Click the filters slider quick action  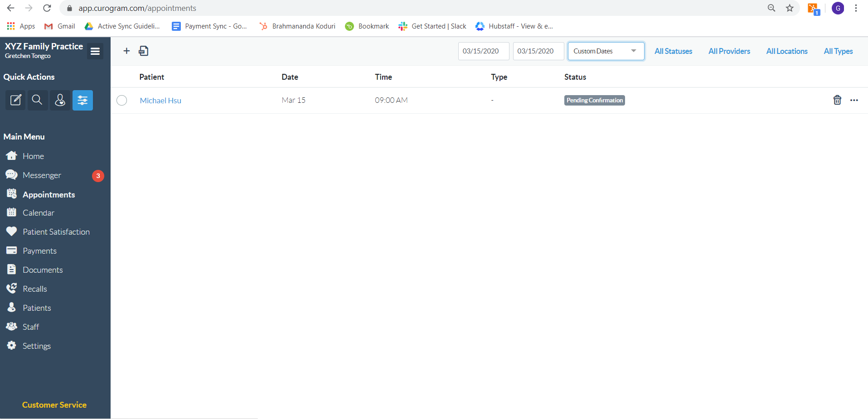point(82,100)
